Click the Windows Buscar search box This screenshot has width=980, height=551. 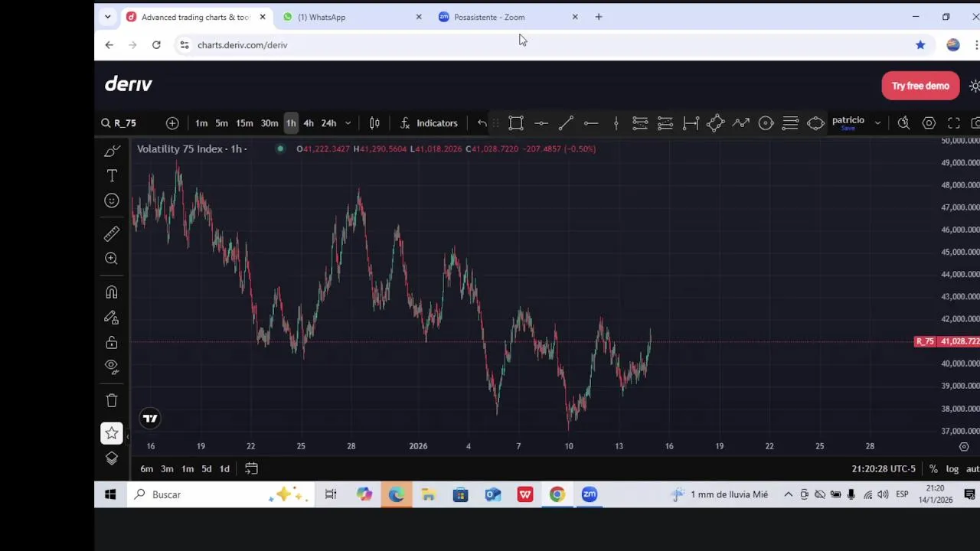coord(220,495)
